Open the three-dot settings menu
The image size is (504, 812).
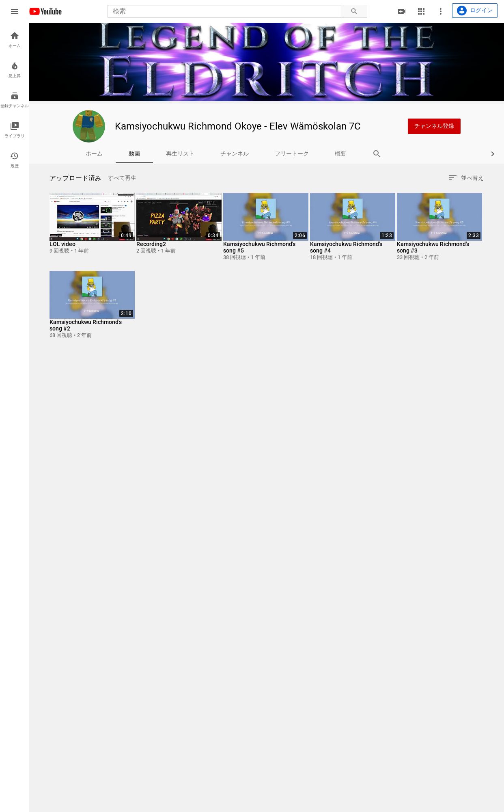(x=441, y=11)
